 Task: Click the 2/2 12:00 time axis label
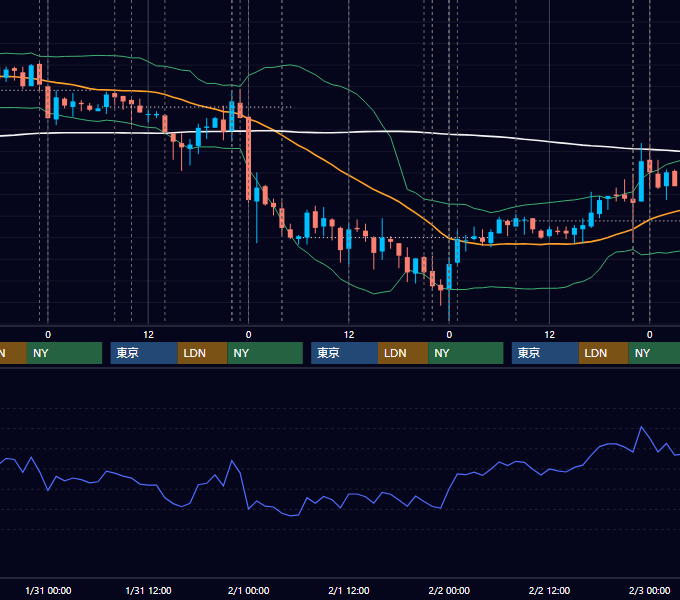point(549,590)
